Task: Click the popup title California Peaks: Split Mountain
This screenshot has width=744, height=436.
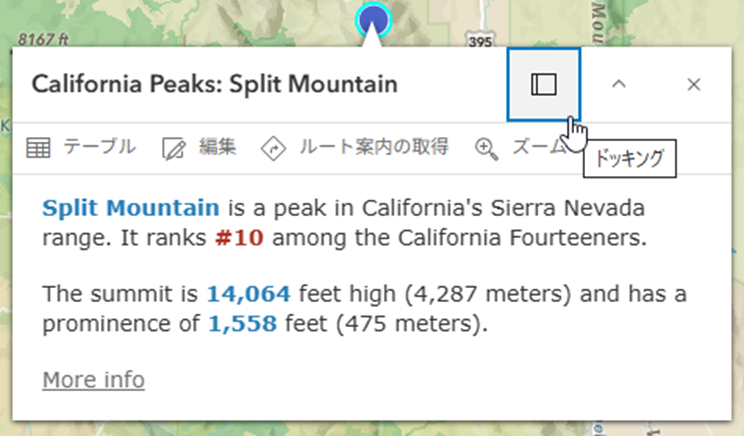Action: (x=215, y=85)
